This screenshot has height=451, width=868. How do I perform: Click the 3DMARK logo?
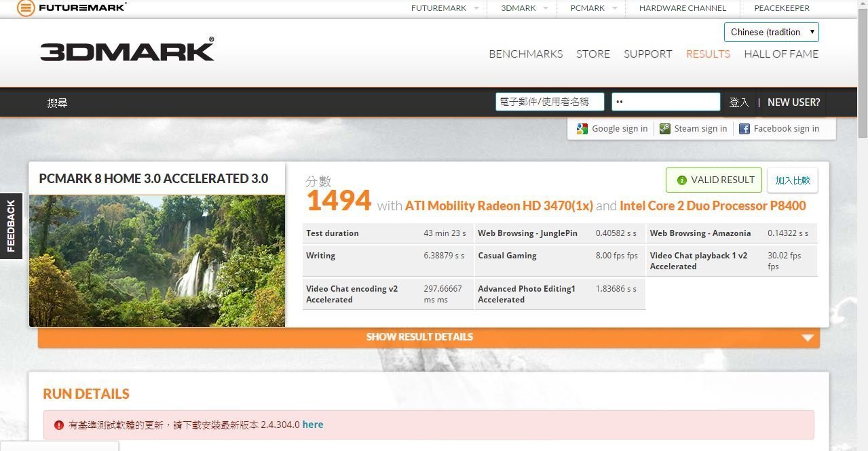(x=127, y=51)
